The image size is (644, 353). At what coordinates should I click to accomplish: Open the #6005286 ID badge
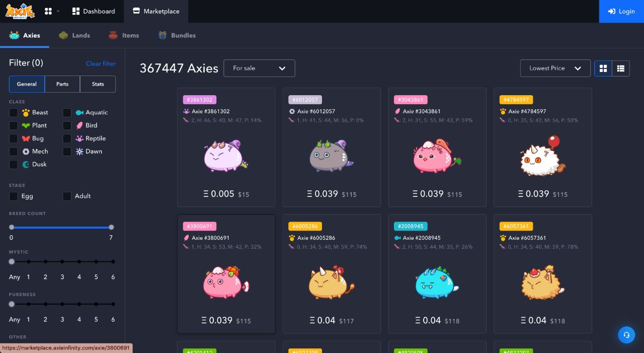(305, 226)
